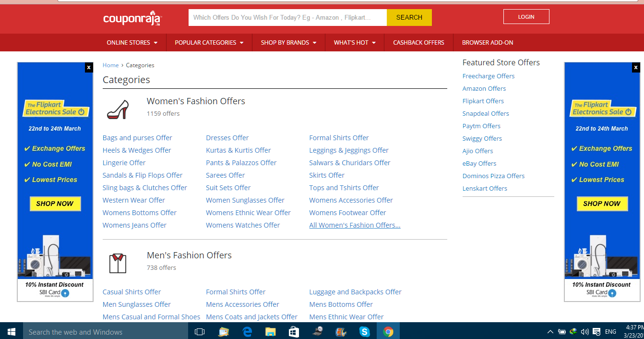The width and height of the screenshot is (644, 339).
Task: Click Shop Now in left Flipkart ad
Action: point(55,204)
